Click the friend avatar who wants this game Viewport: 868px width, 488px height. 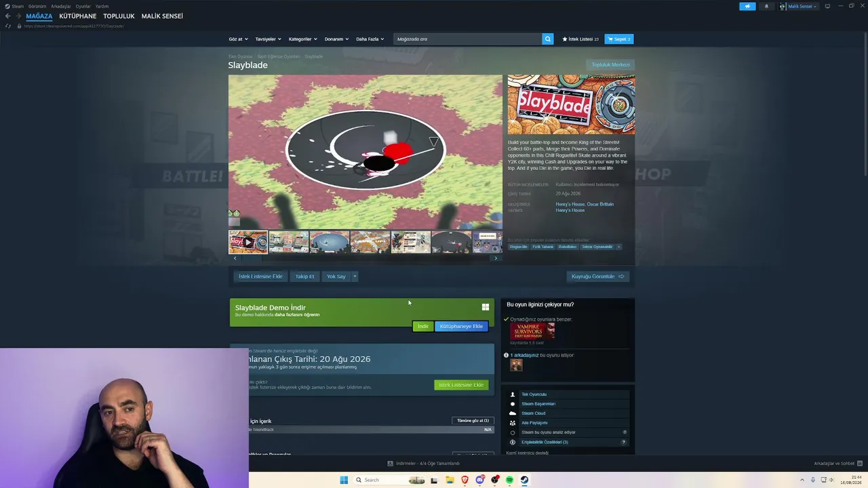pyautogui.click(x=517, y=365)
